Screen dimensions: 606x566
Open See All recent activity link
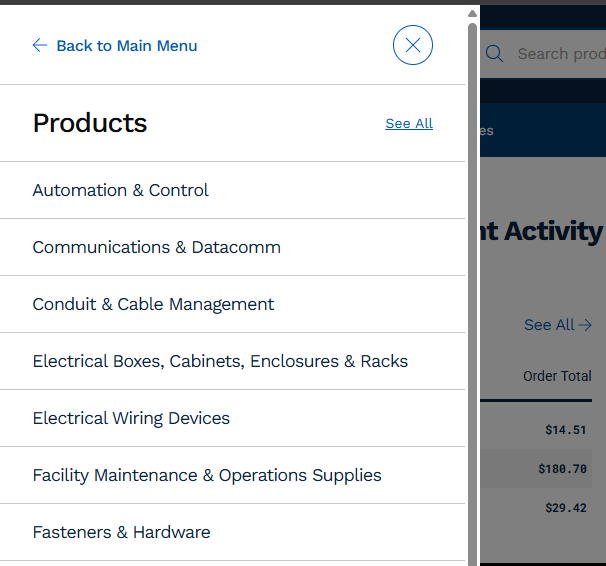pyautogui.click(x=558, y=325)
